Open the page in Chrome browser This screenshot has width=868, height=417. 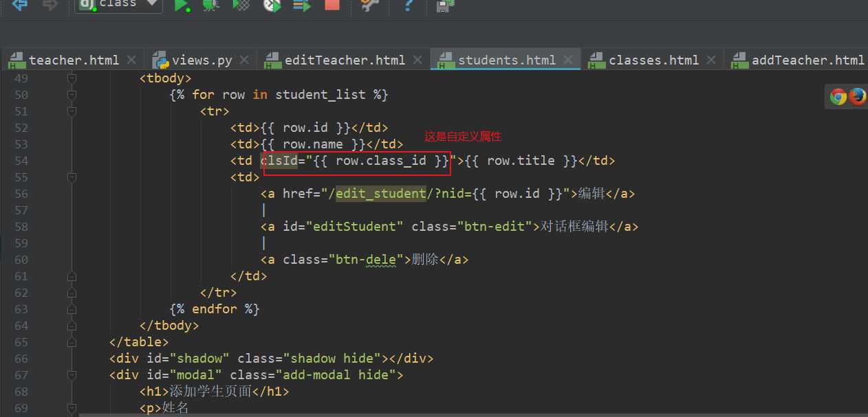click(x=838, y=97)
